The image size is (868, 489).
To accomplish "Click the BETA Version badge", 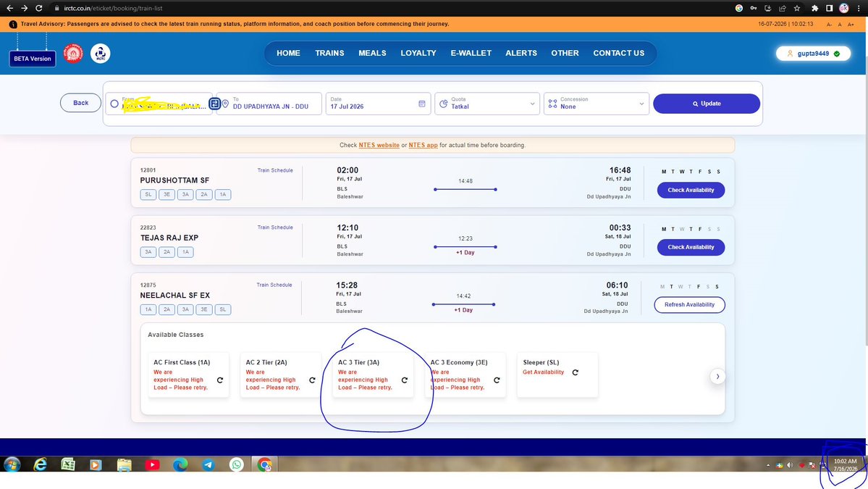I will (32, 59).
